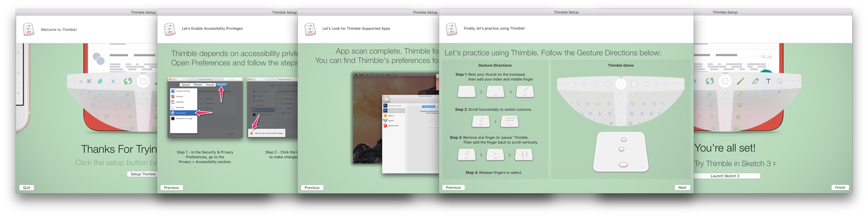Click the vertical sliders trackpad image under Step 3
This screenshot has height=216, width=868.
pos(524,154)
